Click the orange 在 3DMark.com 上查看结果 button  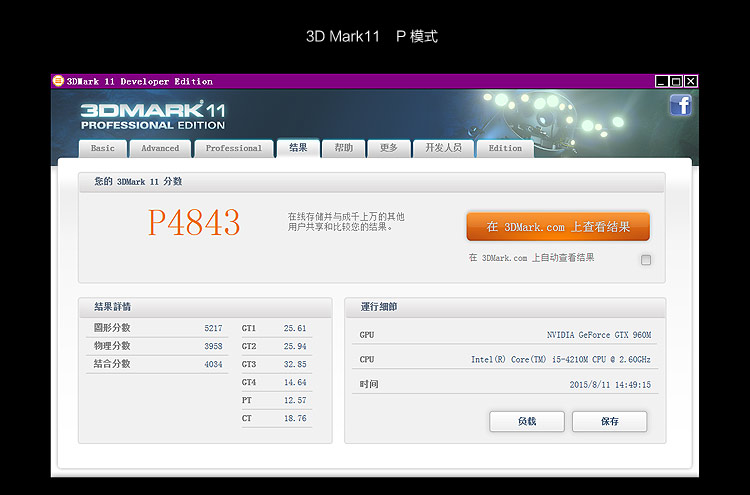tap(558, 227)
